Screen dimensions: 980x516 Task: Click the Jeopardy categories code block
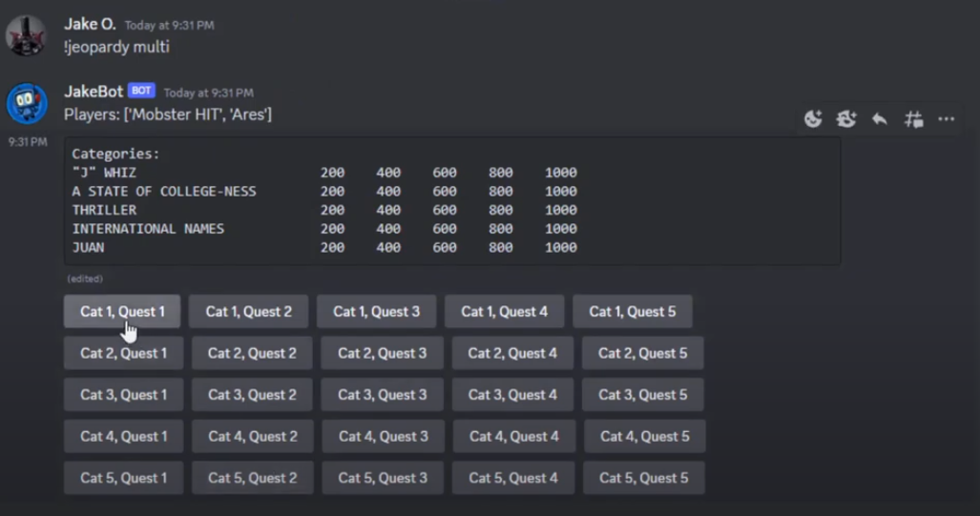pyautogui.click(x=451, y=201)
